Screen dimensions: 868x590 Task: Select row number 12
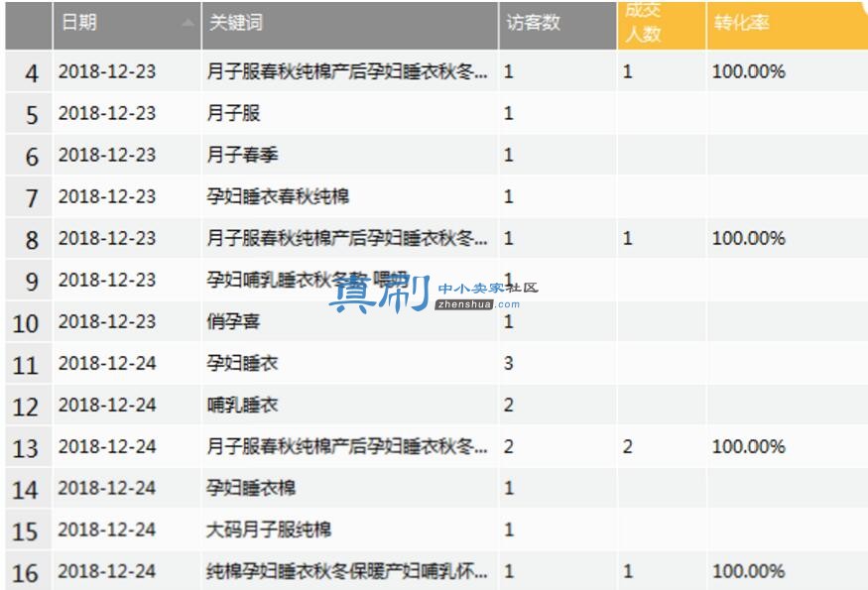click(x=29, y=405)
